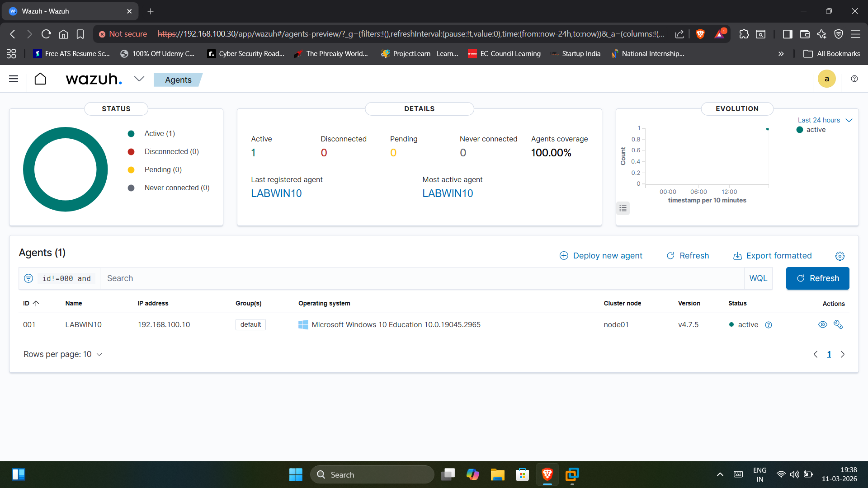Open agent LABWIN10 configuration wrench icon
This screenshot has height=488, width=868.
tap(838, 324)
